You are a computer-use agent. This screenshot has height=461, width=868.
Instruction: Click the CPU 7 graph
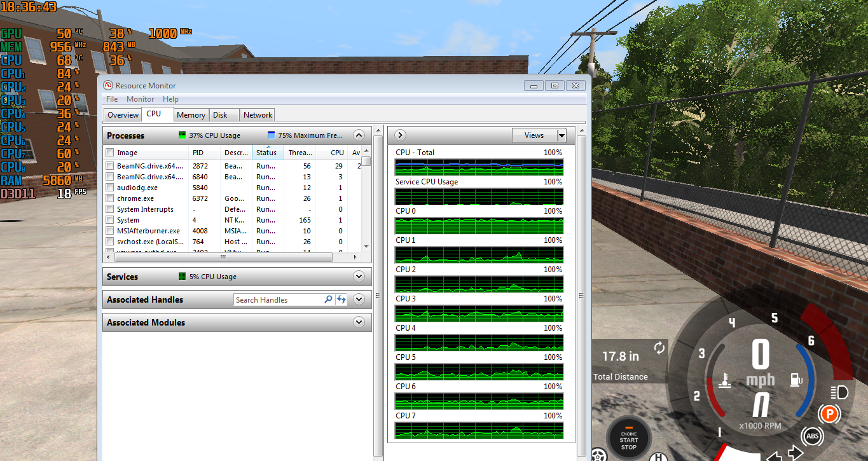click(x=479, y=430)
